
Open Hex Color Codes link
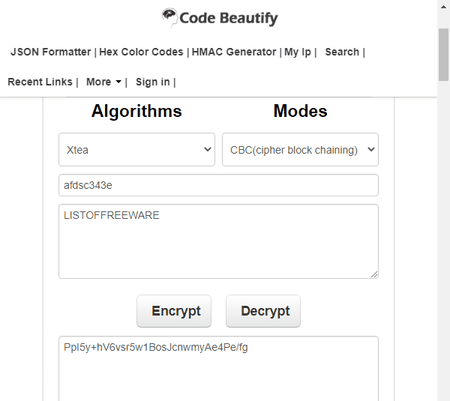point(141,52)
